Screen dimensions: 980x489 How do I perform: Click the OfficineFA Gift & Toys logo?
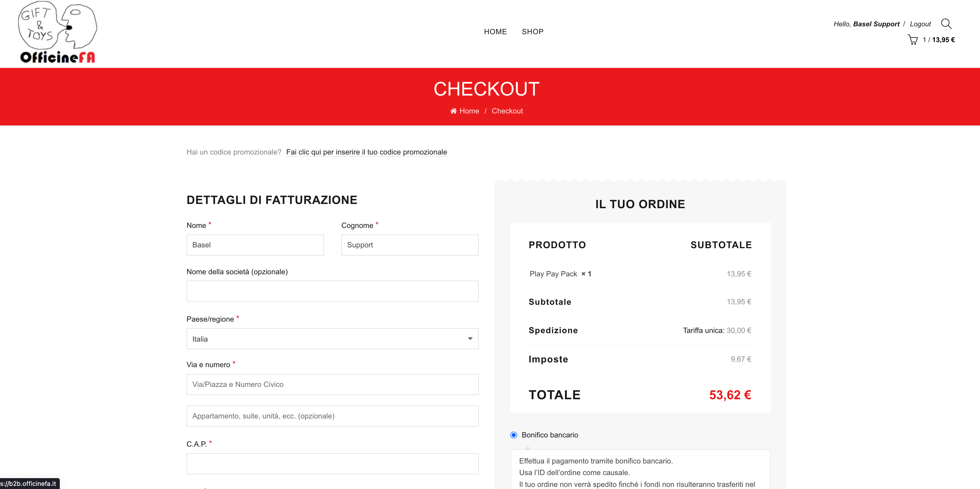point(57,32)
